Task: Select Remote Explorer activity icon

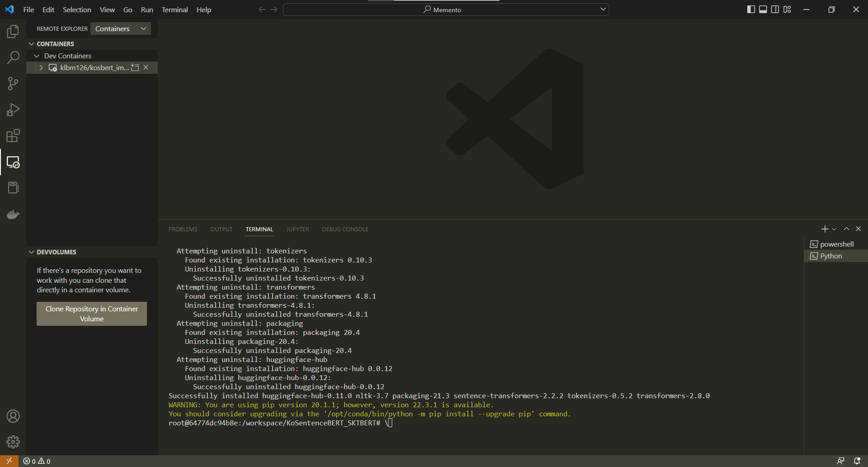Action: point(13,162)
